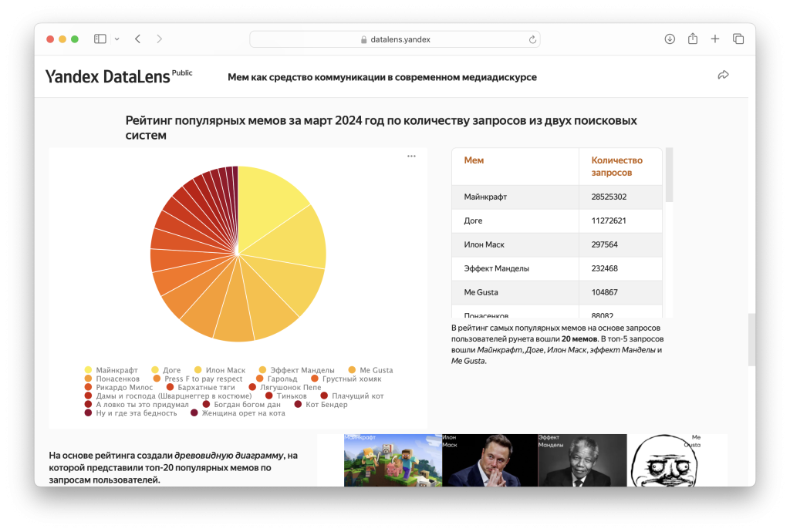This screenshot has width=790, height=532.
Task: Toggle Дамы и господа legend entry
Action: [168, 396]
